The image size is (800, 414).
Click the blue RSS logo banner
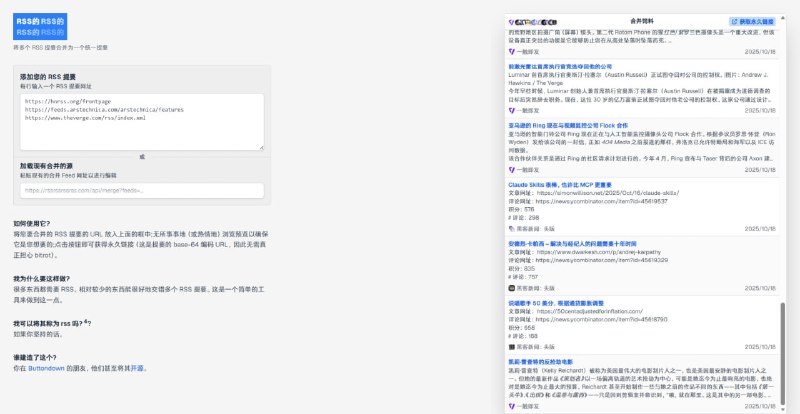coord(40,27)
